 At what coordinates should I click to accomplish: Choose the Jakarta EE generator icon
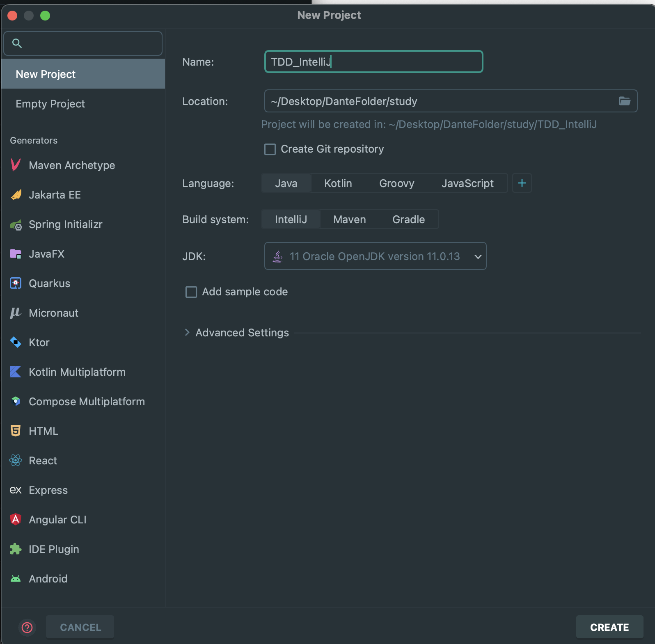pos(16,194)
